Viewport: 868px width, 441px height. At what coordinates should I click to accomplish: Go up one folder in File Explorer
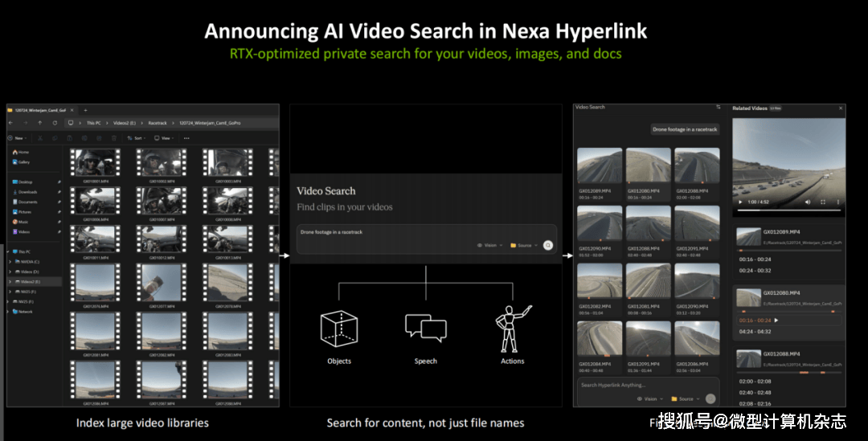[x=39, y=123]
